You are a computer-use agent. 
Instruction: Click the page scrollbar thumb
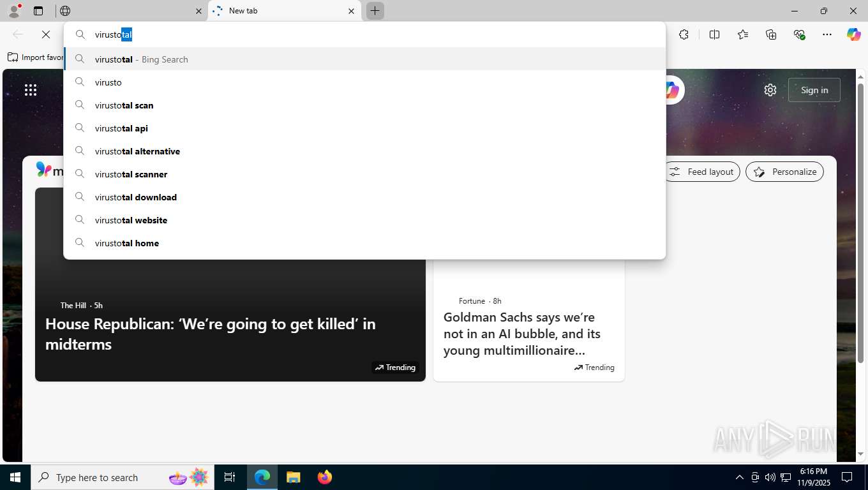[x=860, y=223]
